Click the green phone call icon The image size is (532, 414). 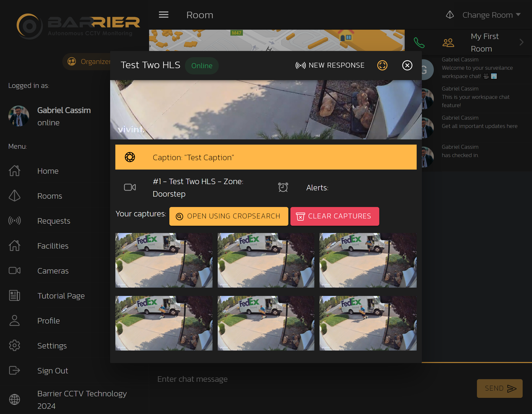click(419, 43)
